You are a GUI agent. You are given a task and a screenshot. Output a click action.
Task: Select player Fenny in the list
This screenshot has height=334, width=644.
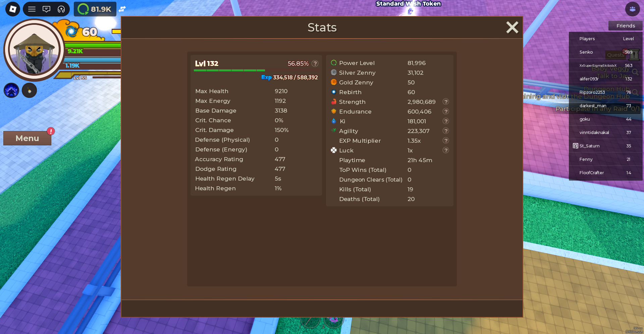tap(606, 159)
